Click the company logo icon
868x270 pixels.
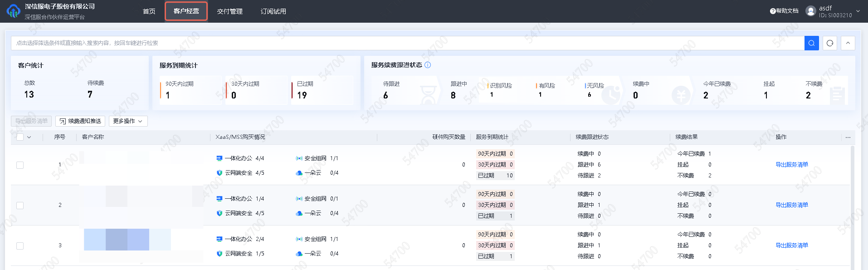point(13,11)
